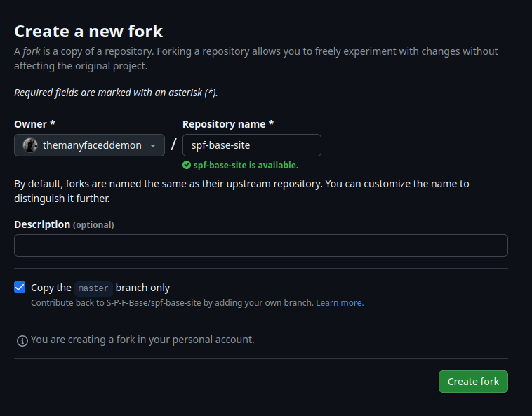
Task: Click the Repository name field label
Action: [228, 124]
